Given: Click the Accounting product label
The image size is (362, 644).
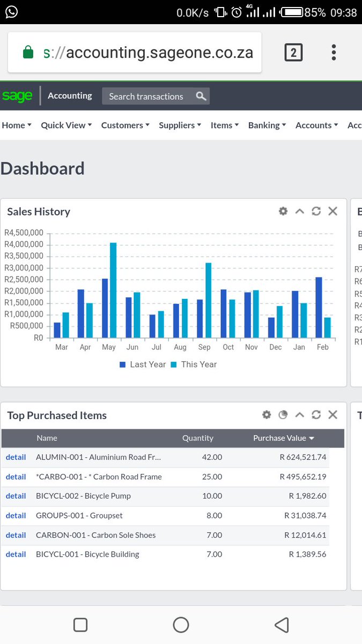Looking at the screenshot, I should coord(70,96).
